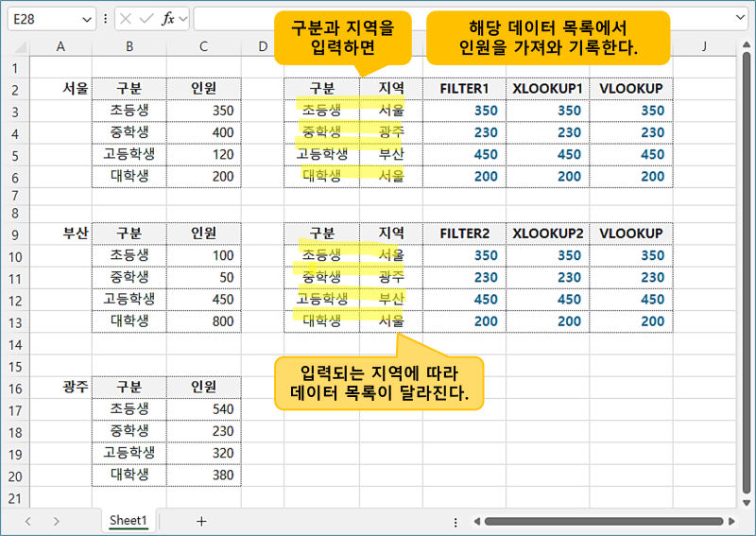Add a new sheet with plus icon
The height and width of the screenshot is (536, 756).
pos(200,521)
